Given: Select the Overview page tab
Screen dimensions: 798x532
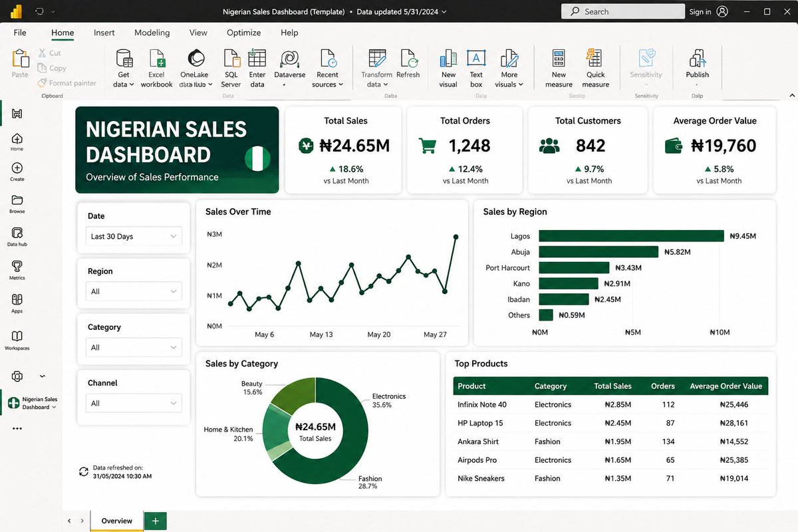Looking at the screenshot, I should point(116,521).
